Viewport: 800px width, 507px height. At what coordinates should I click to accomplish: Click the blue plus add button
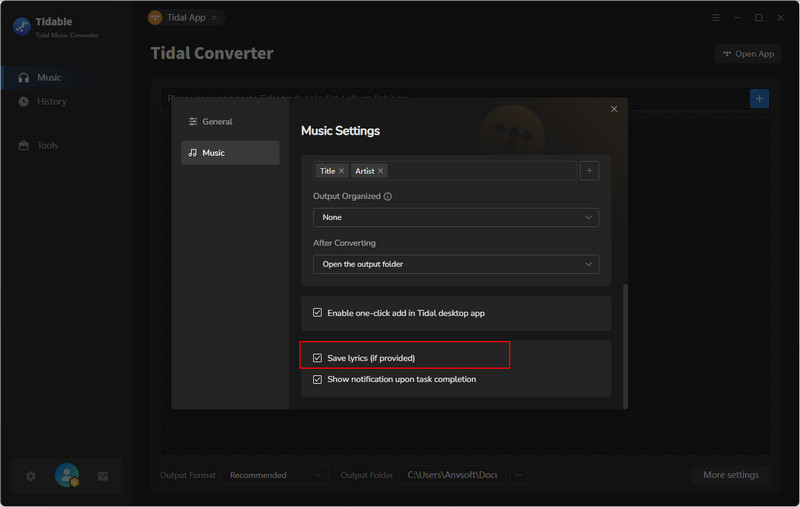pos(759,98)
